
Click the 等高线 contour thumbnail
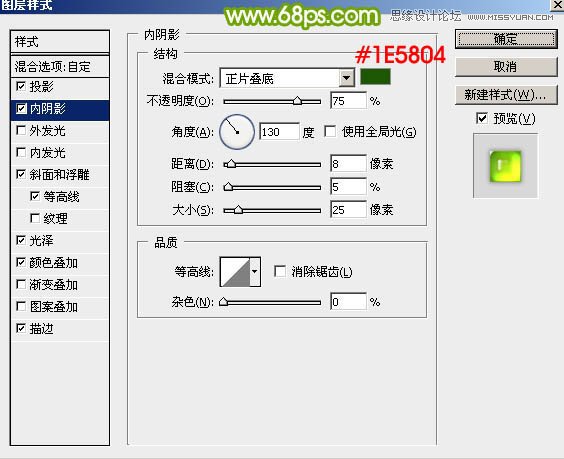coord(235,272)
